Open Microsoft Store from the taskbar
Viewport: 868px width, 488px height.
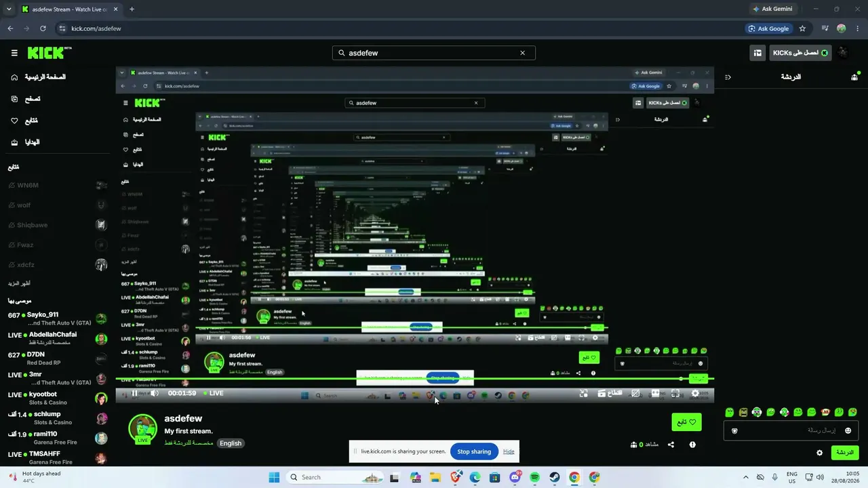pyautogui.click(x=495, y=477)
